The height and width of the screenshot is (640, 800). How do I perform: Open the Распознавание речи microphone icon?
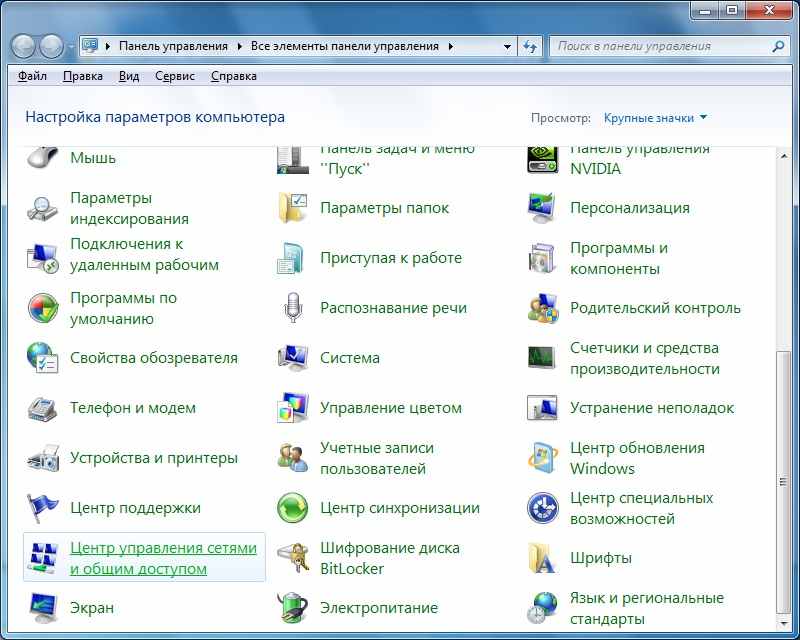pyautogui.click(x=293, y=308)
